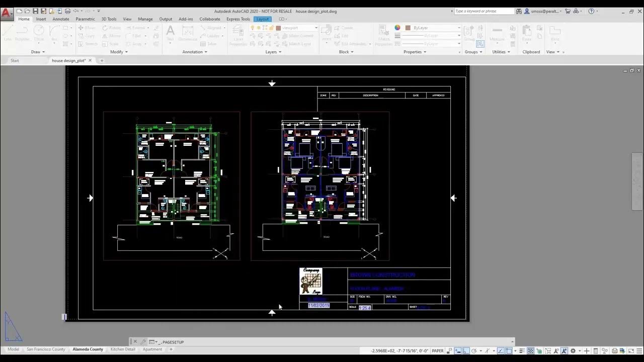The image size is (644, 362).
Task: Click the search keyword input field
Action: [x=484, y=11]
